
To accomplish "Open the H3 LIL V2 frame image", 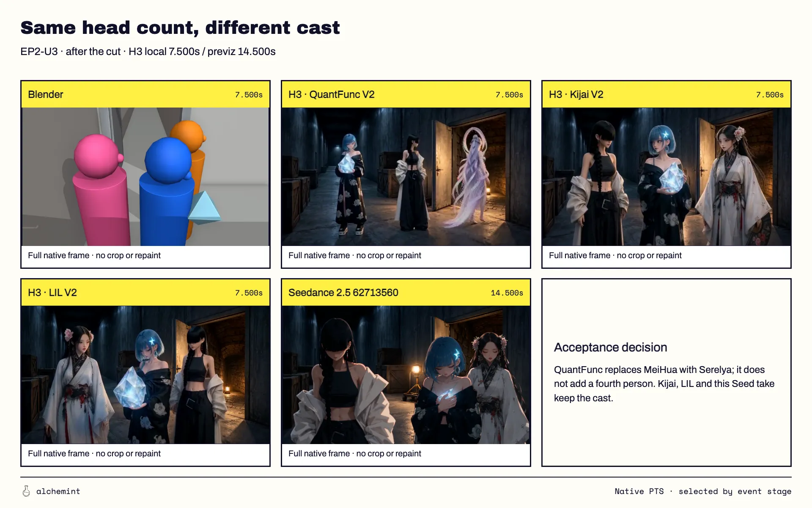I will point(145,375).
